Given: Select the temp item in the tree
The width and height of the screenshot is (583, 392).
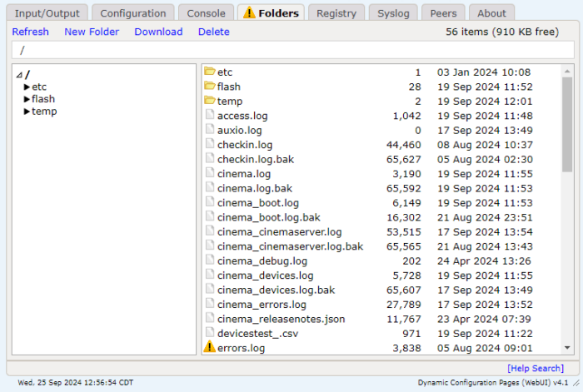Looking at the screenshot, I should tap(44, 112).
